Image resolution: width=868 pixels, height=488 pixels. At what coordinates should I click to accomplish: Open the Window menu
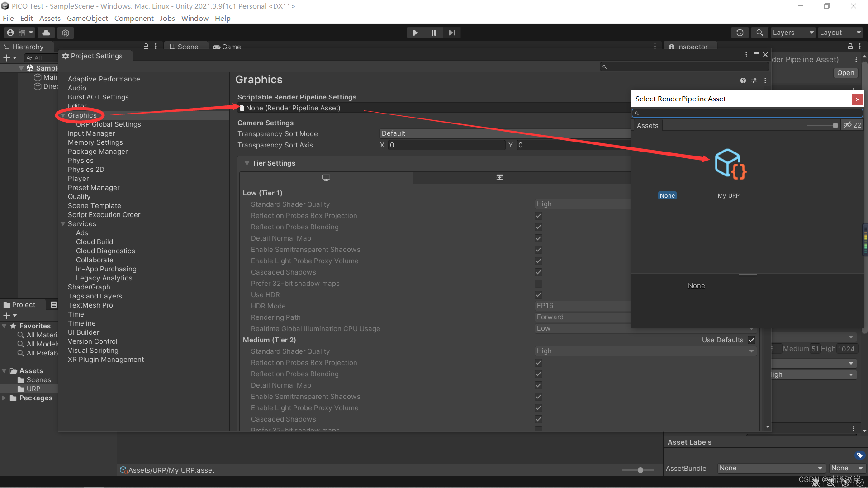click(x=194, y=19)
